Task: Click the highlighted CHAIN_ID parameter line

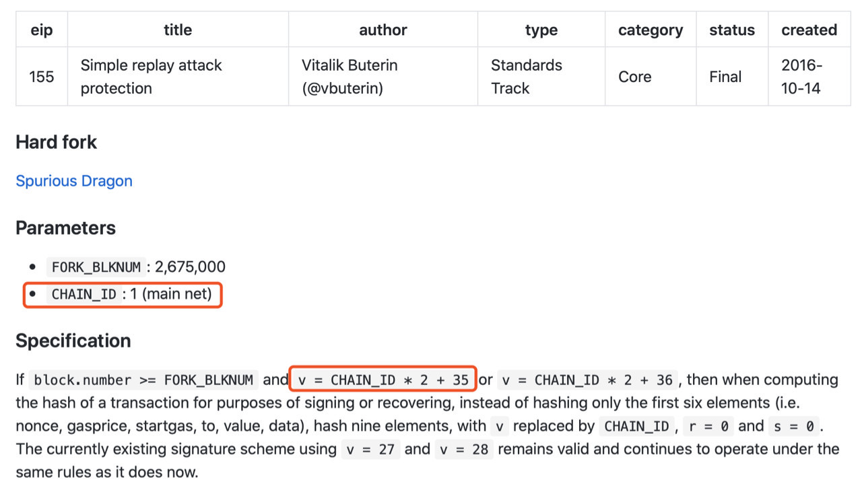Action: [123, 295]
